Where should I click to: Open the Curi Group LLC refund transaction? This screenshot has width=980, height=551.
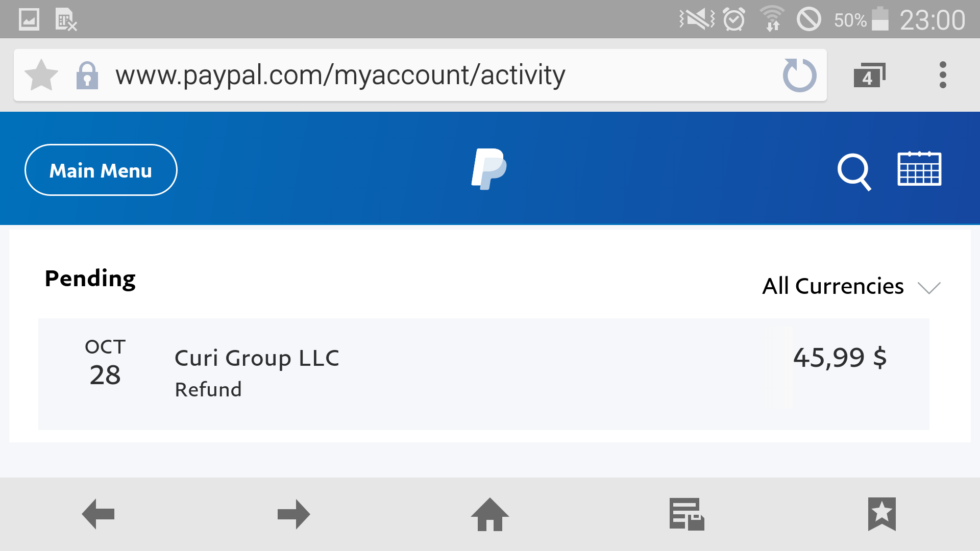tap(483, 374)
